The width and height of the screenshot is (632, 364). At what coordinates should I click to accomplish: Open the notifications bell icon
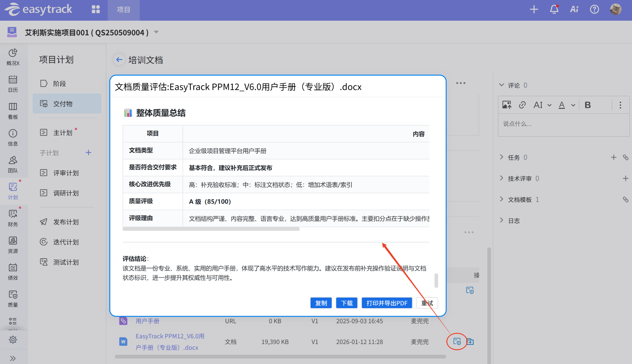554,10
